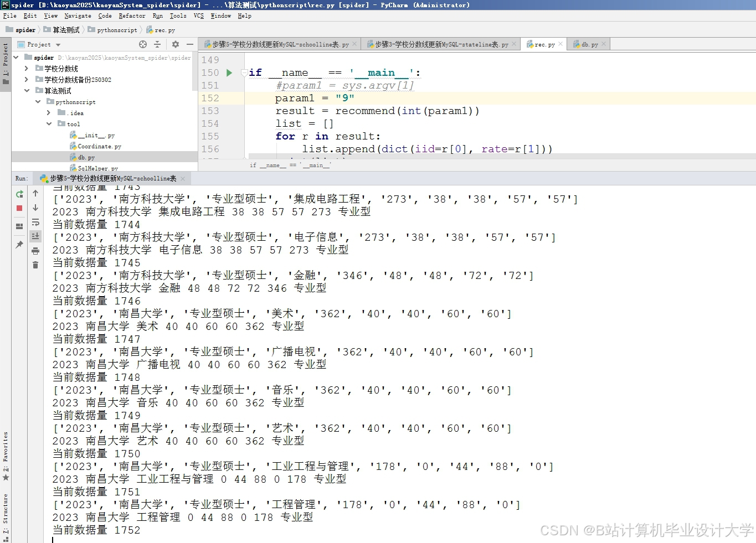Screen dimensions: 756x543
Task: Open Project panel settings gear
Action: (176, 44)
